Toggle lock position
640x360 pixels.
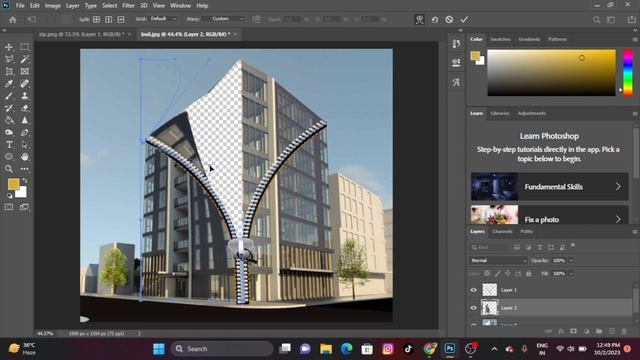[x=508, y=273]
